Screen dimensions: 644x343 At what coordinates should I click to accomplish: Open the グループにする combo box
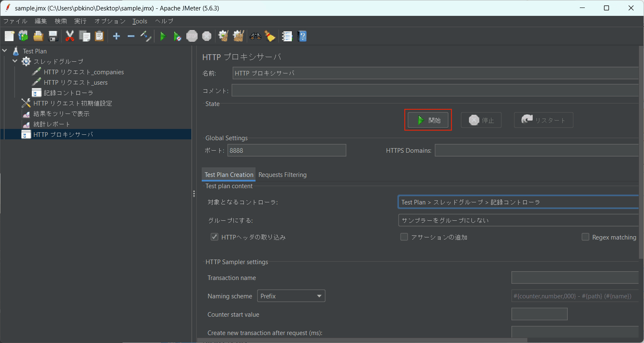click(518, 220)
